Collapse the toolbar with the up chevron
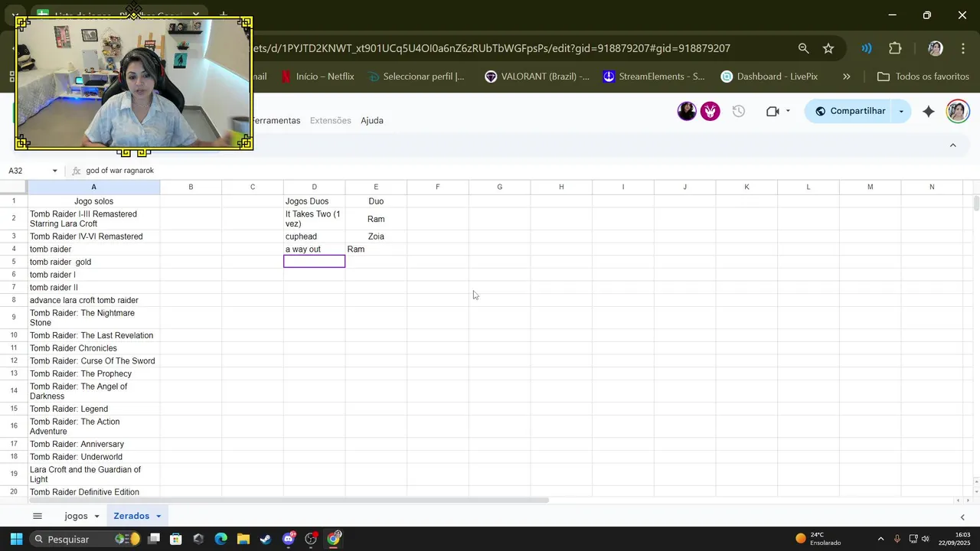Screen dimensions: 980x551 pos(952,145)
